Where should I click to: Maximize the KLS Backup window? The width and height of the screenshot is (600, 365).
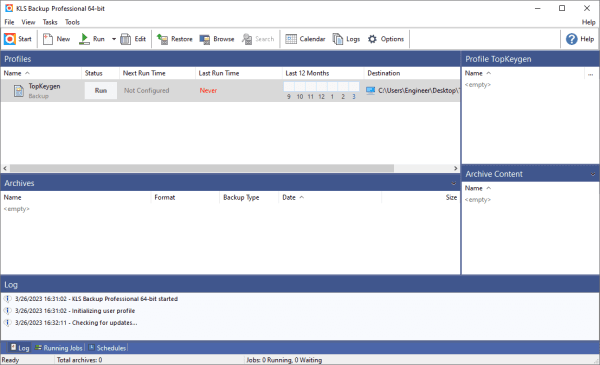coord(562,8)
